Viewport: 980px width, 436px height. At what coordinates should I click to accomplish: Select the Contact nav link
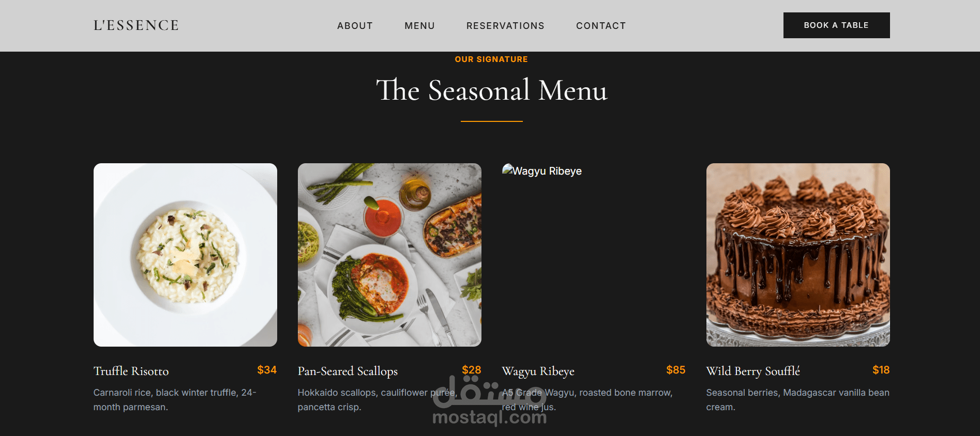coord(601,26)
